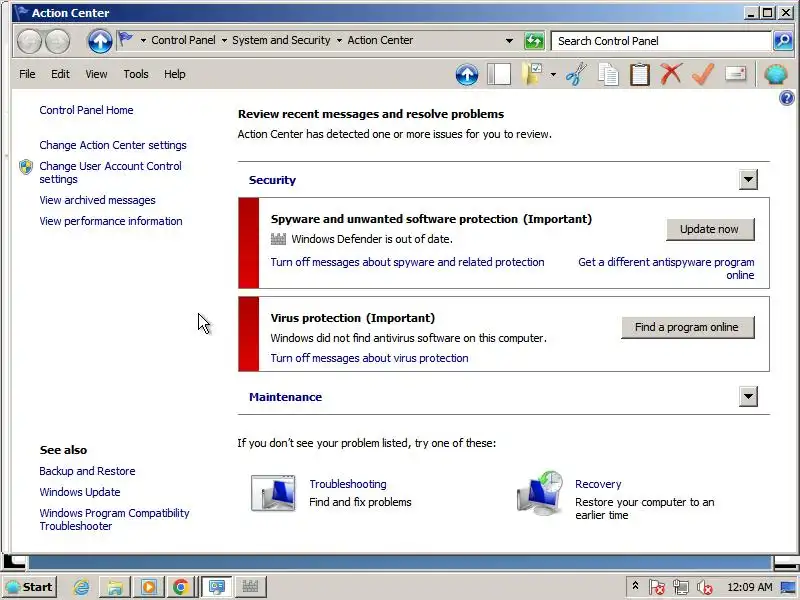Open Change Action Center settings link

pyautogui.click(x=113, y=145)
